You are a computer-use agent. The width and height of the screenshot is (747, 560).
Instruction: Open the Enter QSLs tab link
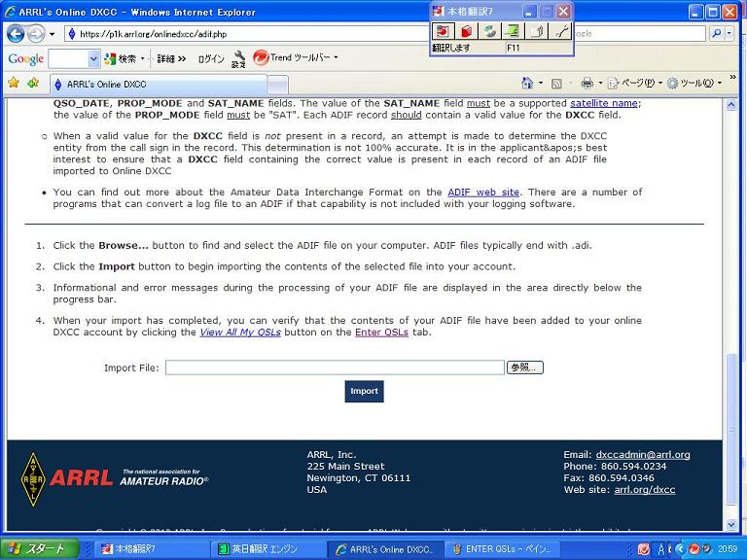(x=381, y=332)
